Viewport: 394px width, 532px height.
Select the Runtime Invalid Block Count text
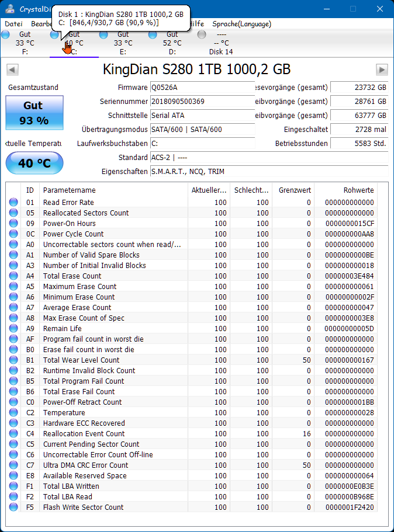(89, 371)
